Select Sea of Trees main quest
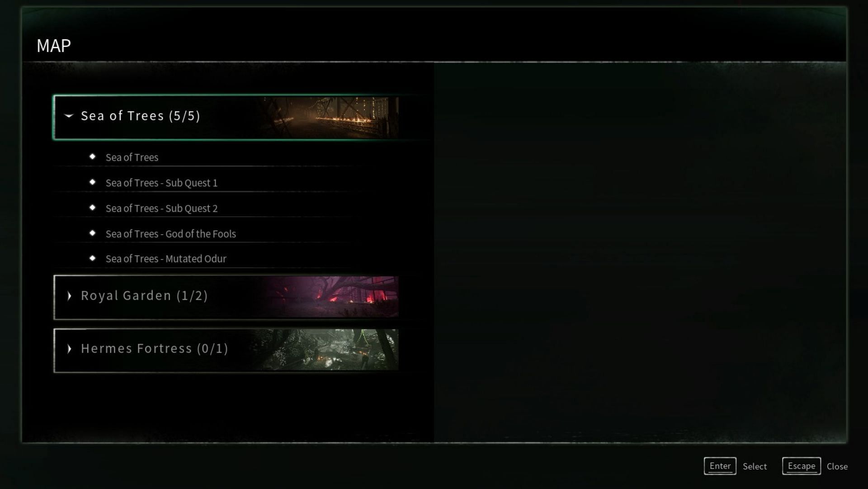The height and width of the screenshot is (489, 868). click(x=131, y=157)
